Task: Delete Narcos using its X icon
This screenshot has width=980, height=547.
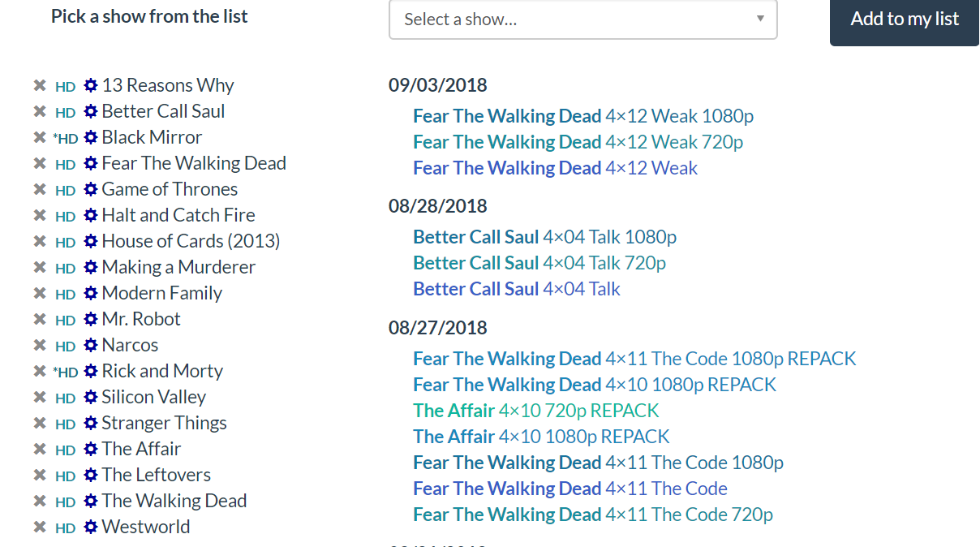Action: click(x=39, y=346)
